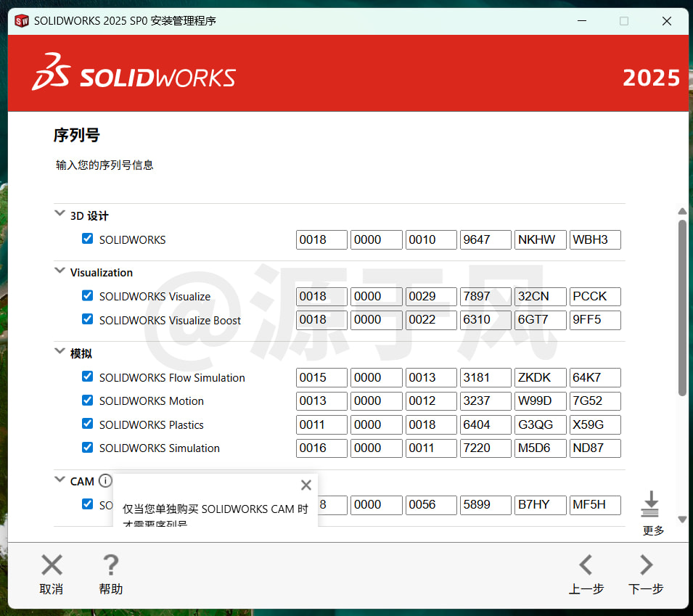Collapse the CAM section chevron

coord(60,480)
